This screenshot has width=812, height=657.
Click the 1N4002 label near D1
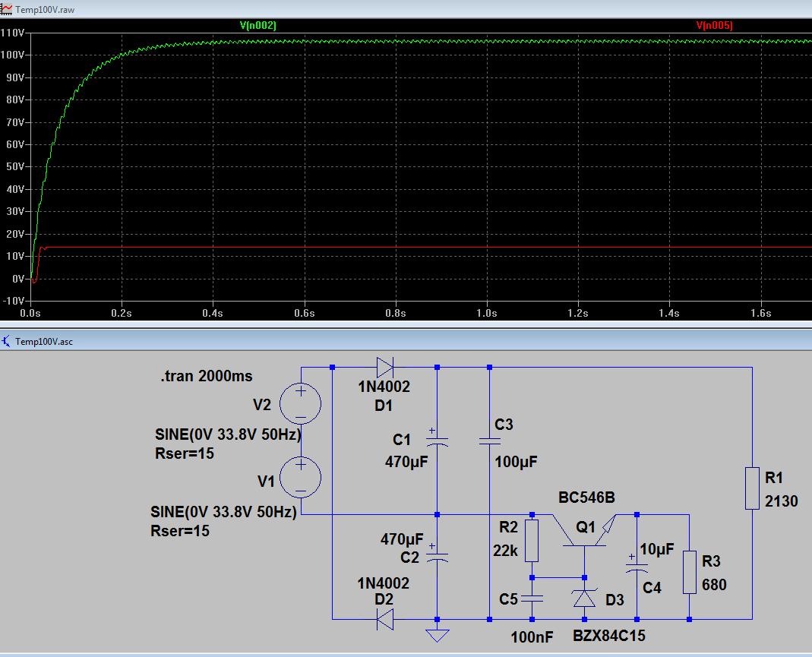tap(384, 387)
